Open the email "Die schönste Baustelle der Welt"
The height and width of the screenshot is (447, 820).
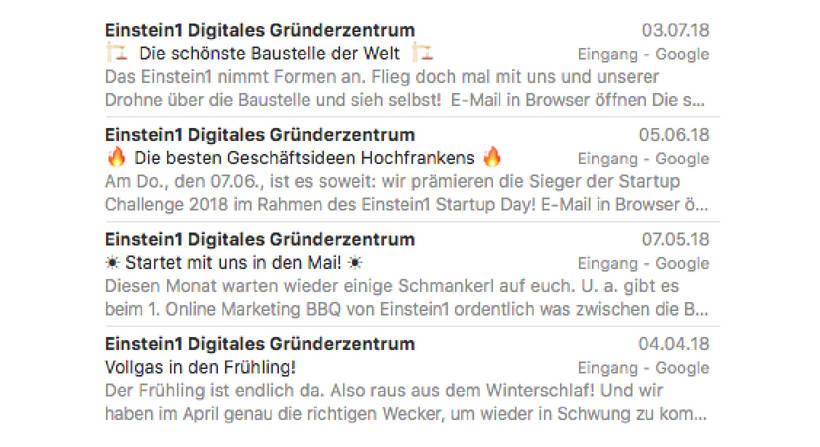269,53
